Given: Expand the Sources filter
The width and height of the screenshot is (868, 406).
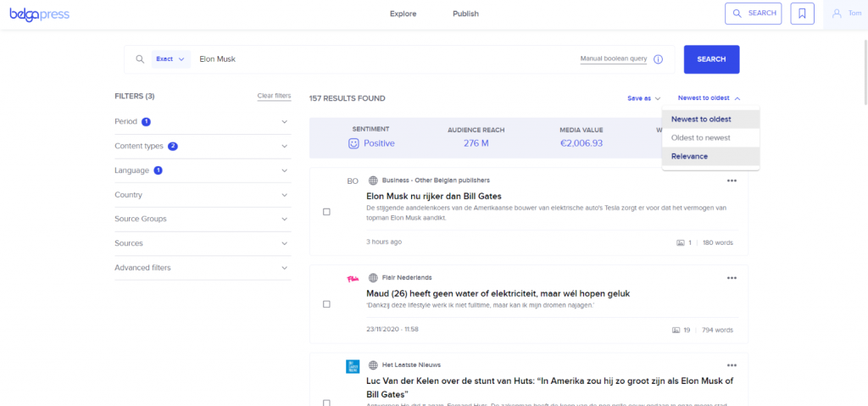Looking at the screenshot, I should coord(203,243).
